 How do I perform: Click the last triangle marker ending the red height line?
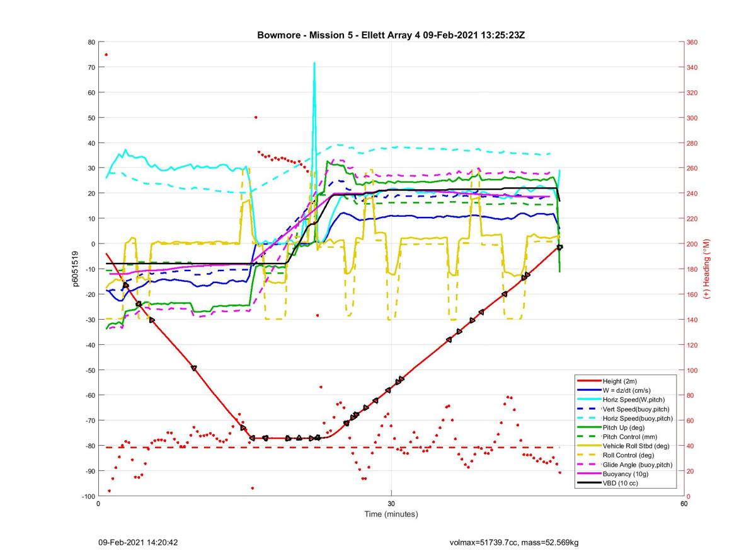(x=559, y=247)
